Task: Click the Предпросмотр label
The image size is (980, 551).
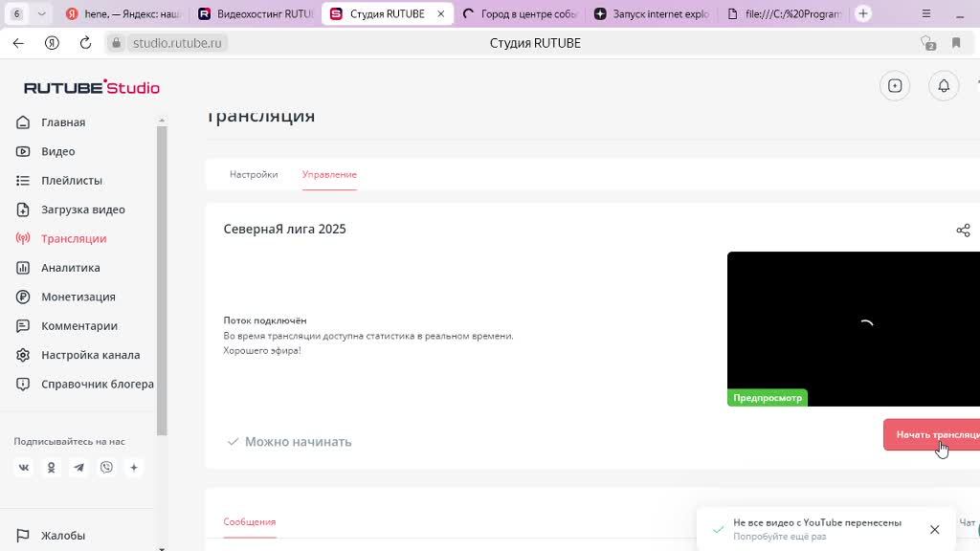Action: point(768,398)
